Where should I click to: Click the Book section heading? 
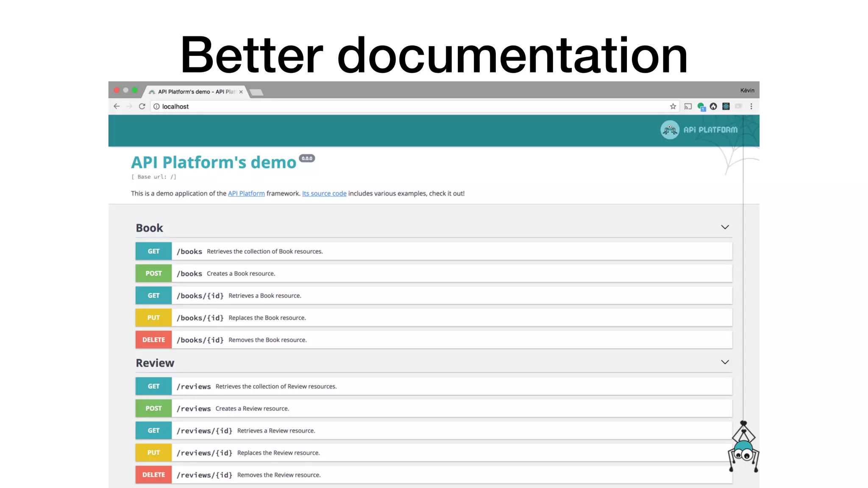pyautogui.click(x=149, y=228)
